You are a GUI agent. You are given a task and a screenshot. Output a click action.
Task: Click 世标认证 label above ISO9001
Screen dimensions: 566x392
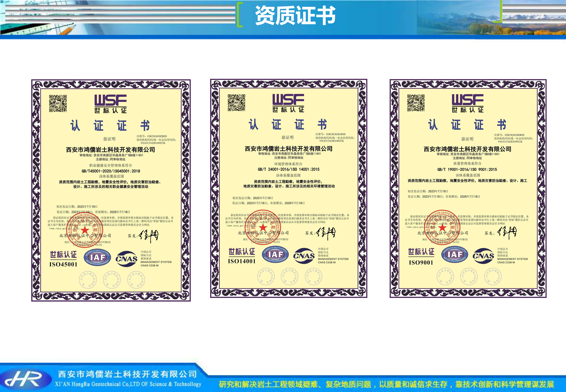click(x=421, y=252)
